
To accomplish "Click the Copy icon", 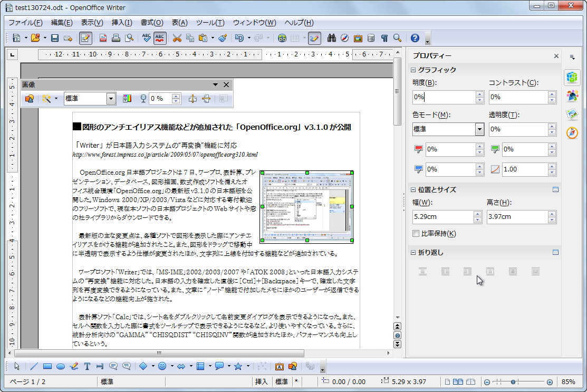I will coord(190,38).
